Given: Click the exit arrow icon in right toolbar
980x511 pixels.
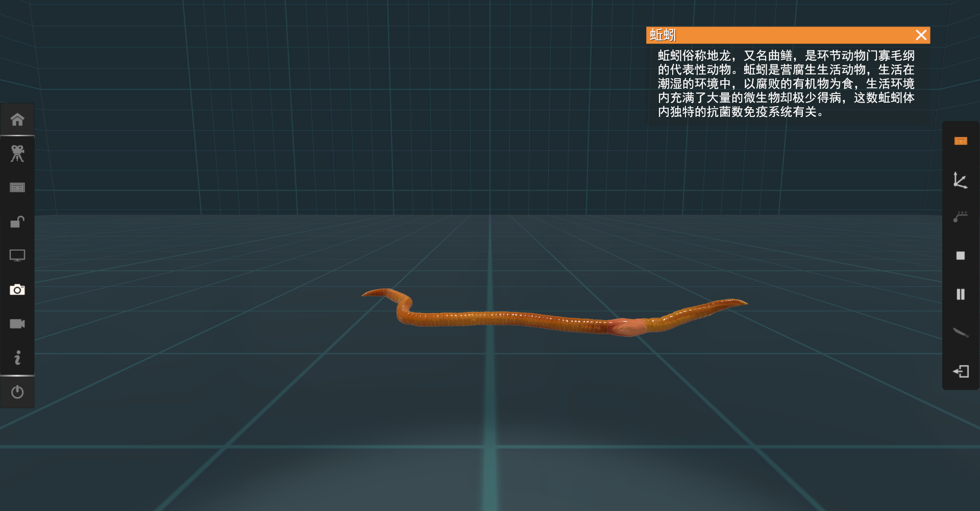Looking at the screenshot, I should pos(961,371).
